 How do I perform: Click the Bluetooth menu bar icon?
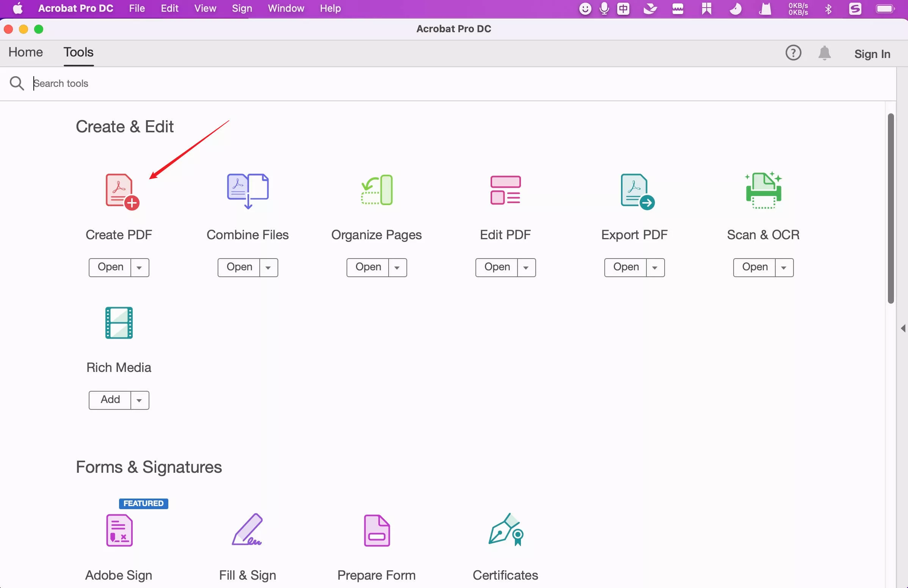point(828,8)
